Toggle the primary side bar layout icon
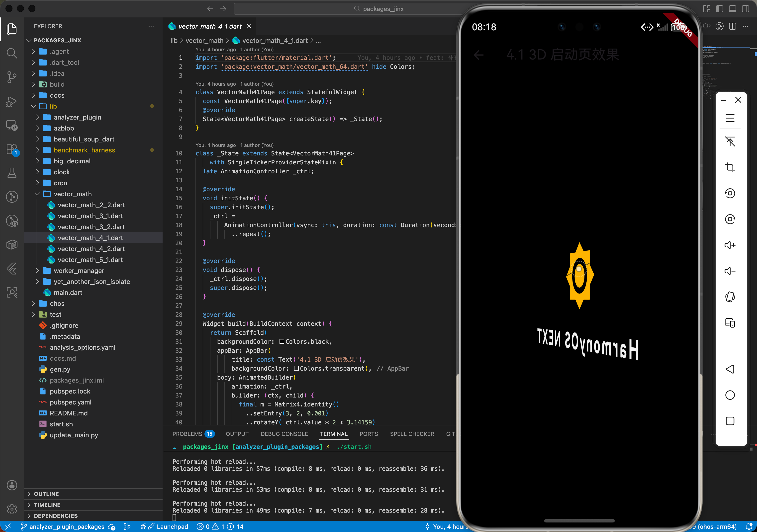Viewport: 757px width, 532px height. coord(719,9)
